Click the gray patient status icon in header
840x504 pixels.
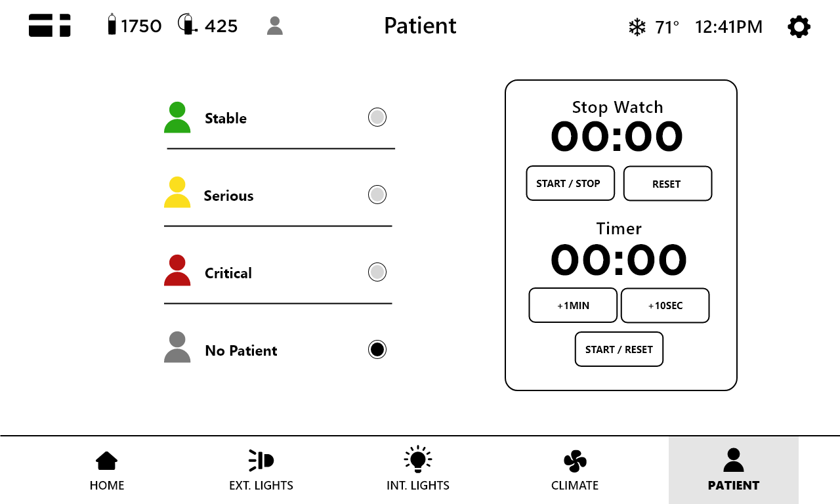[275, 26]
